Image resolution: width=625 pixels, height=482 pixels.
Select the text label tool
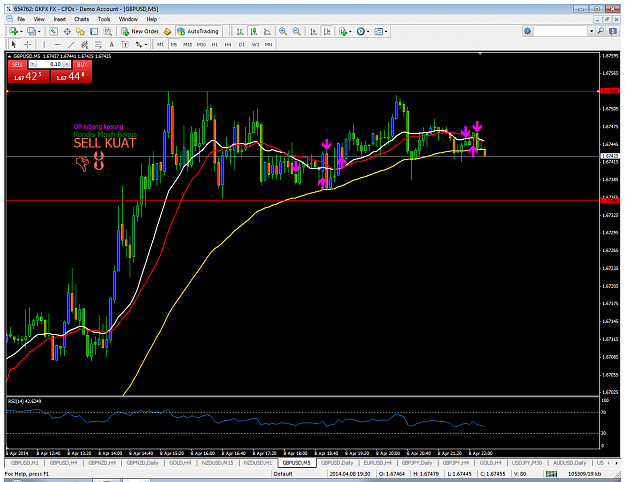click(x=125, y=44)
